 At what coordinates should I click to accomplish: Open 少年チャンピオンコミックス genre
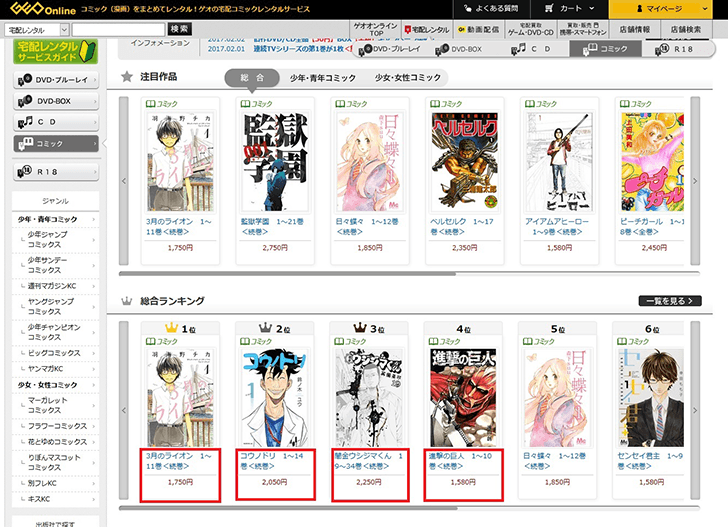click(55, 332)
